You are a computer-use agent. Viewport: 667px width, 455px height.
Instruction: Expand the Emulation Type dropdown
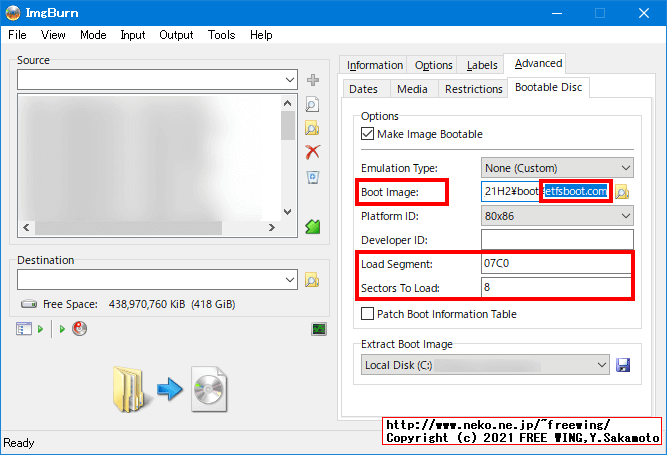point(625,168)
